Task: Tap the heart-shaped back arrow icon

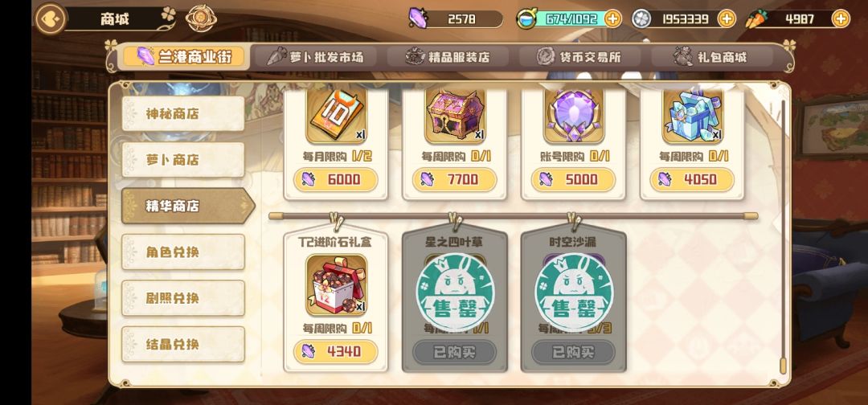Action: coord(51,18)
